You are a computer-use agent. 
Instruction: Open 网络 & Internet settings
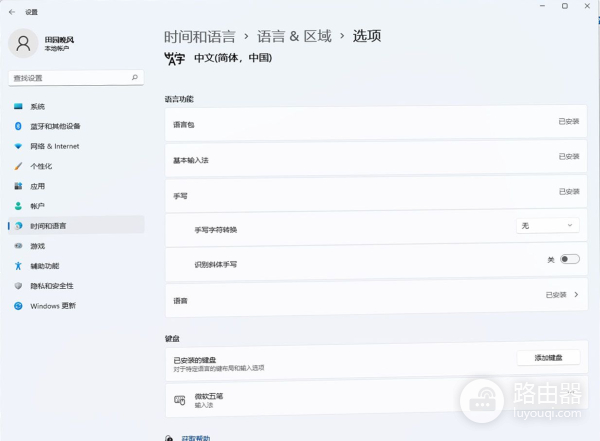(x=55, y=146)
